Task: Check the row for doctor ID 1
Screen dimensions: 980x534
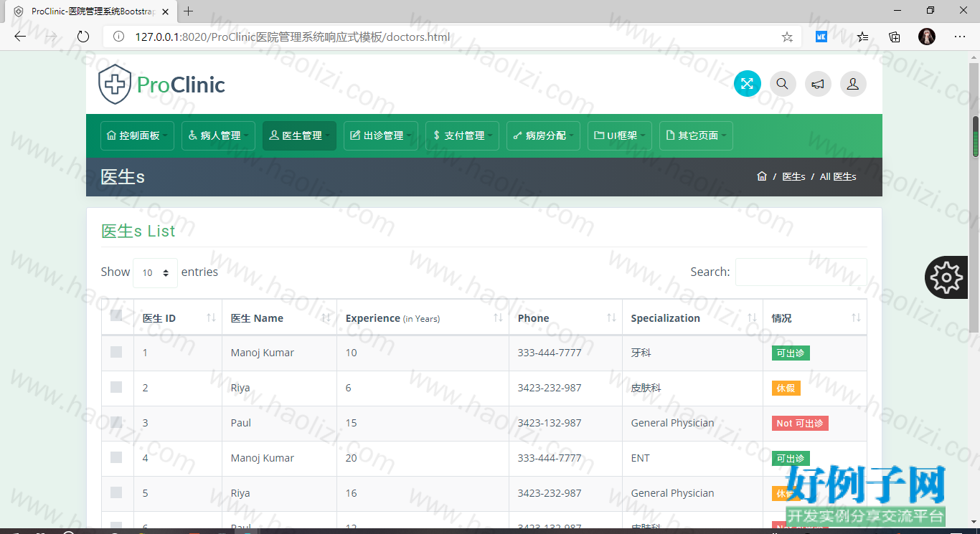Action: (116, 352)
